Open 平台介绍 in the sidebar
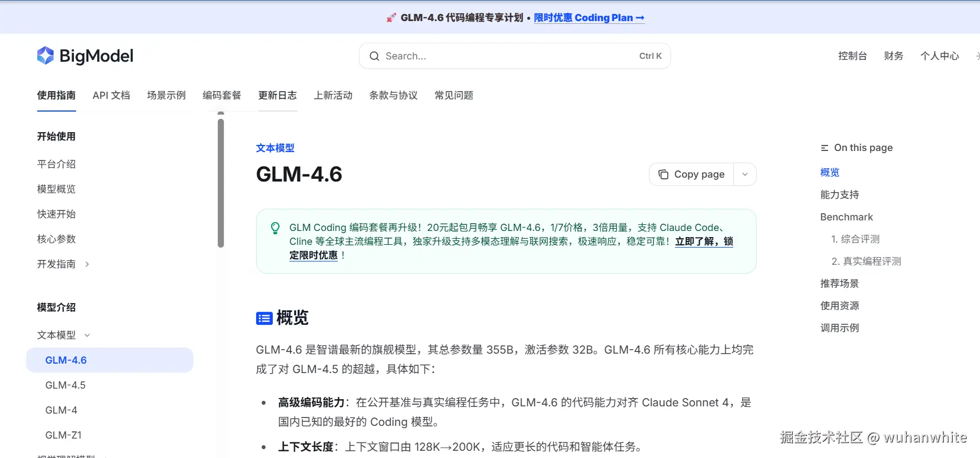980x458 pixels. (57, 164)
